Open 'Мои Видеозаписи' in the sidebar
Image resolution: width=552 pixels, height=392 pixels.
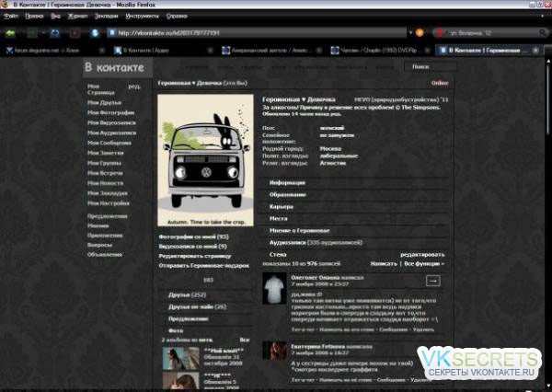pyautogui.click(x=111, y=122)
